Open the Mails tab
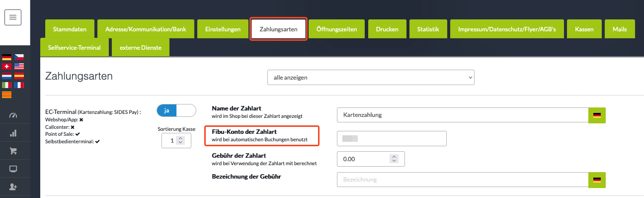Image resolution: width=644 pixels, height=198 pixels. [x=619, y=29]
